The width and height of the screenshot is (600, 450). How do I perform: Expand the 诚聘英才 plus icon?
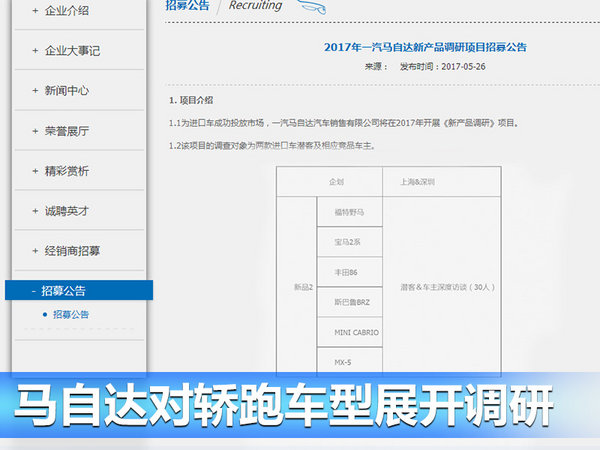35,211
